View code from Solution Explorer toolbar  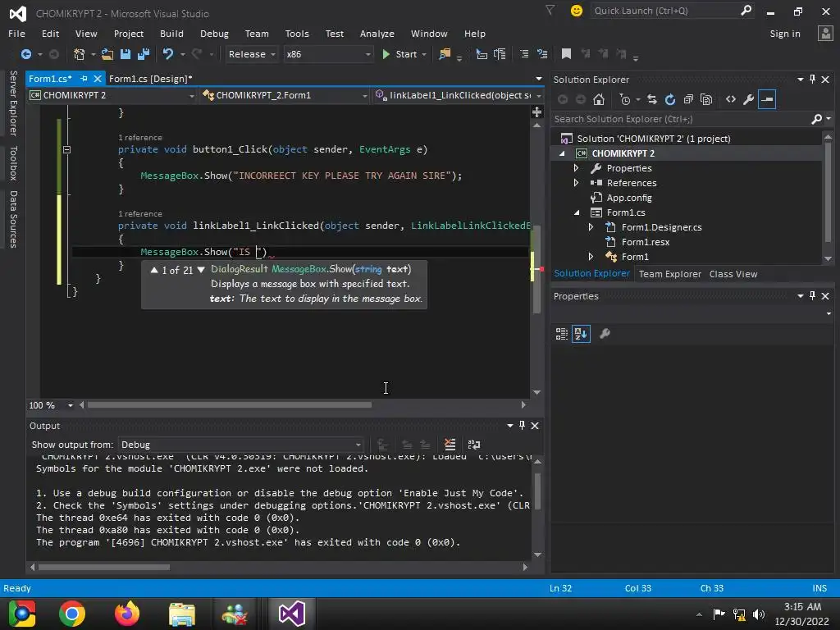coord(731,99)
